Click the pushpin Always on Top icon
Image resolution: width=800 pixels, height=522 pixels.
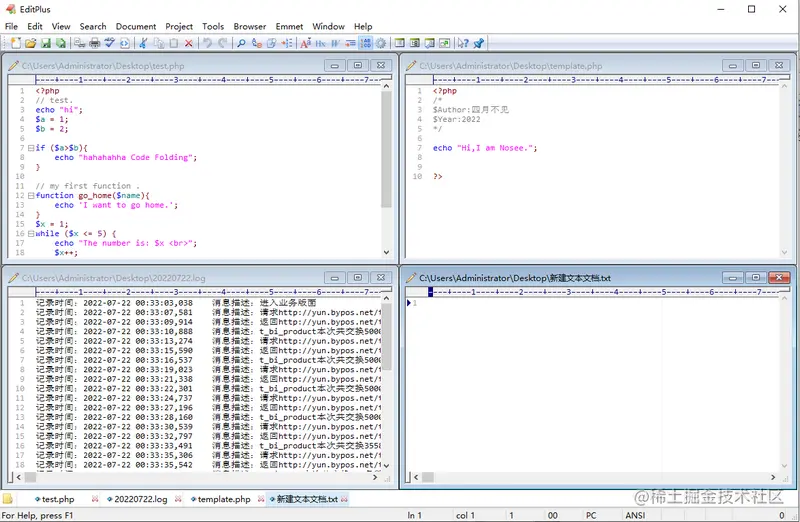pos(479,43)
